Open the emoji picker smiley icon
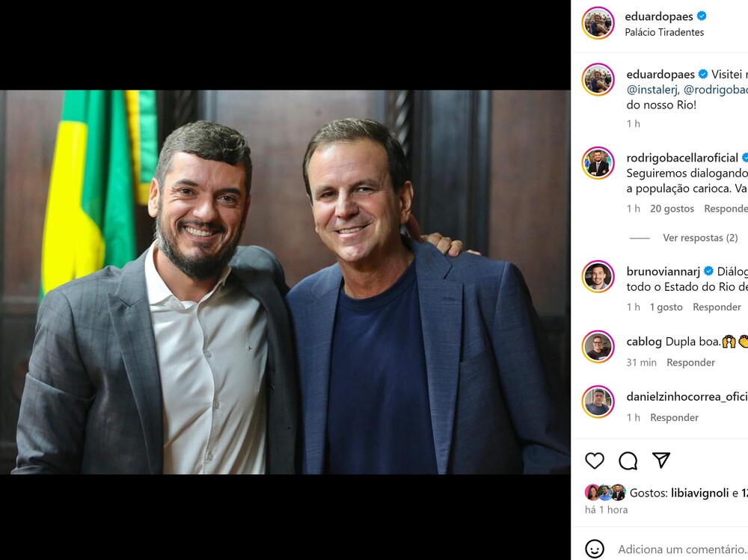The width and height of the screenshot is (748, 560). (595, 550)
